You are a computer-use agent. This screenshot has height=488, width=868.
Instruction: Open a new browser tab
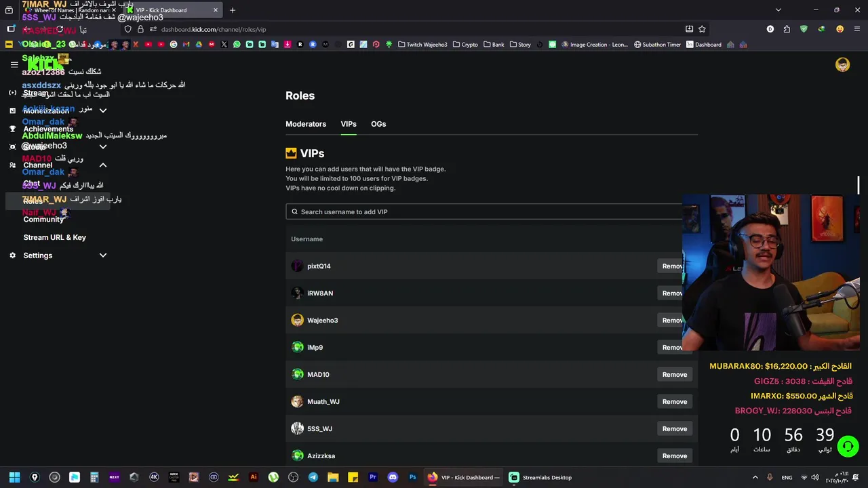232,10
